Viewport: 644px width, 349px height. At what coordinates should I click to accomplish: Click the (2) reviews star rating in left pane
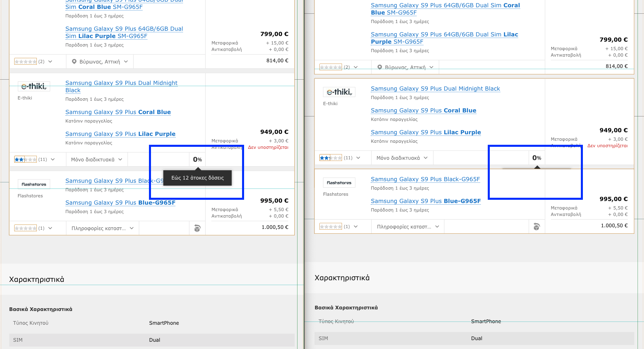(26, 61)
